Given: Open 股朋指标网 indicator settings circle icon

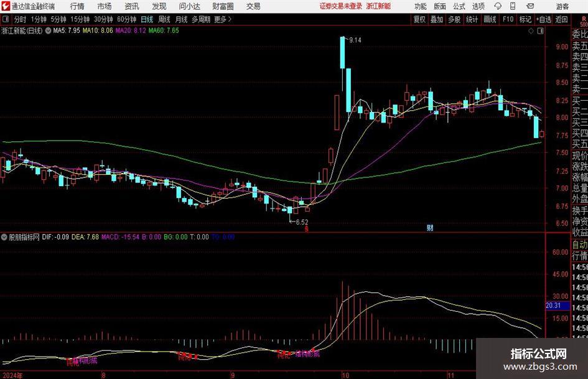Looking at the screenshot, I should 4,237.
